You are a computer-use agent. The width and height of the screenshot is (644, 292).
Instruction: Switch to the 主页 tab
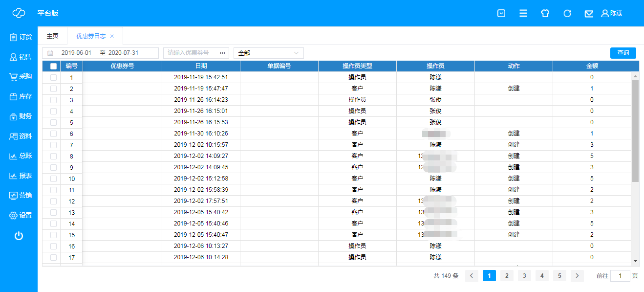tap(52, 36)
